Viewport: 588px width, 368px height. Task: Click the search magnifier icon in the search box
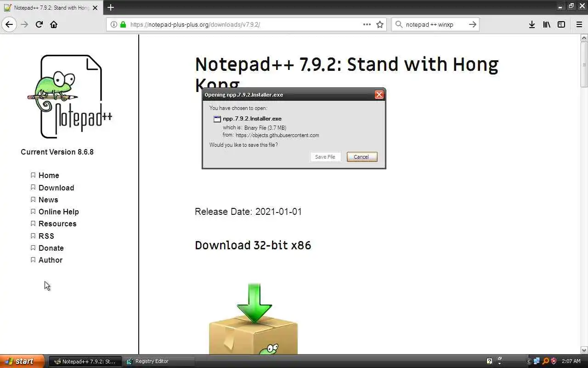[x=398, y=24]
